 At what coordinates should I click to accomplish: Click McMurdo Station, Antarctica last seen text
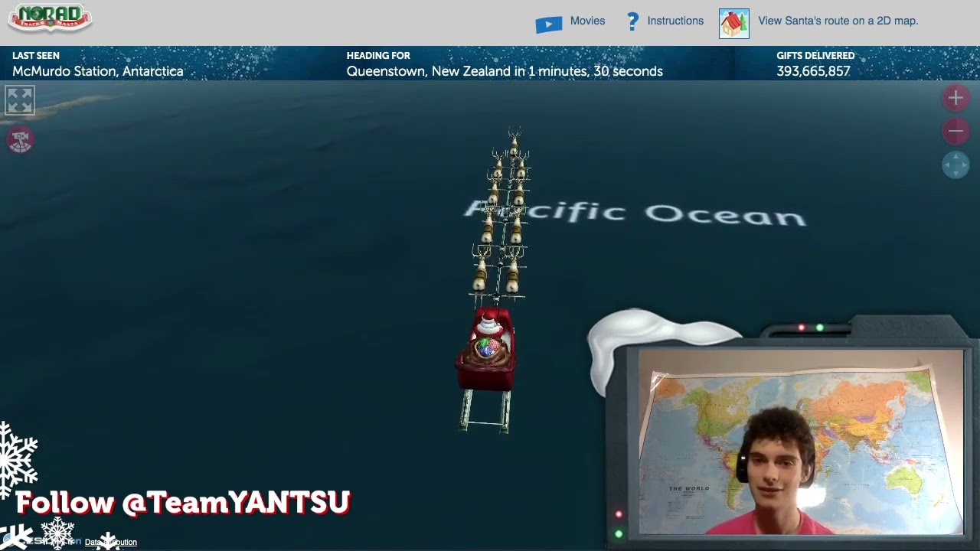coord(98,71)
